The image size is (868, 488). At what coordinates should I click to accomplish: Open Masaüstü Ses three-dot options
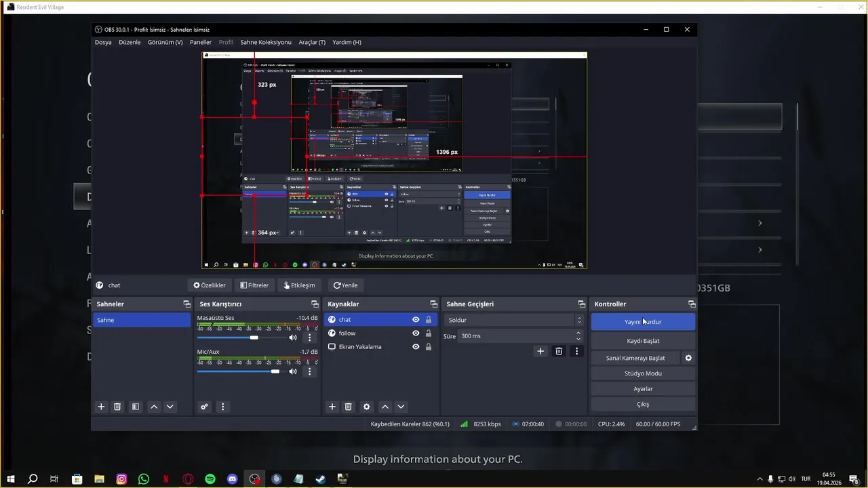click(310, 338)
